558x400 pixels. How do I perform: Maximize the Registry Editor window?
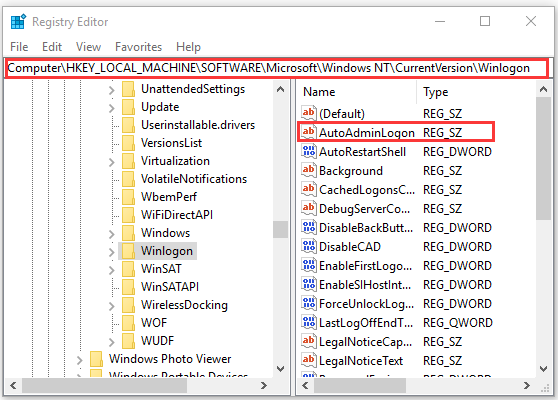pos(485,21)
